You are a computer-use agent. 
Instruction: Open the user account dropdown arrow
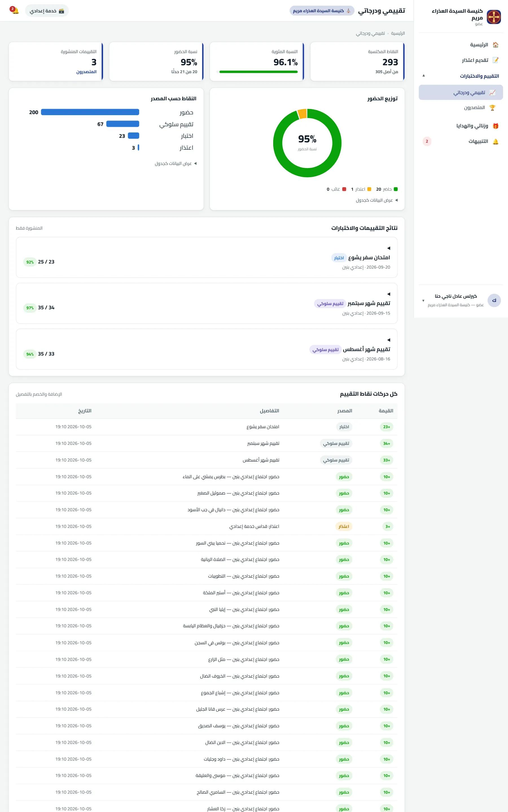tap(423, 301)
